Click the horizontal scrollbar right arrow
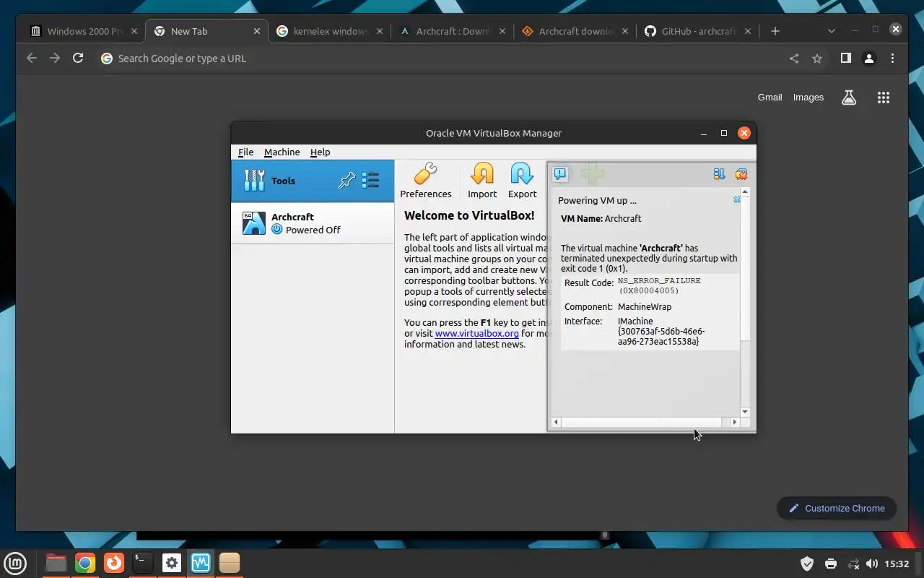This screenshot has height=578, width=924. point(735,422)
